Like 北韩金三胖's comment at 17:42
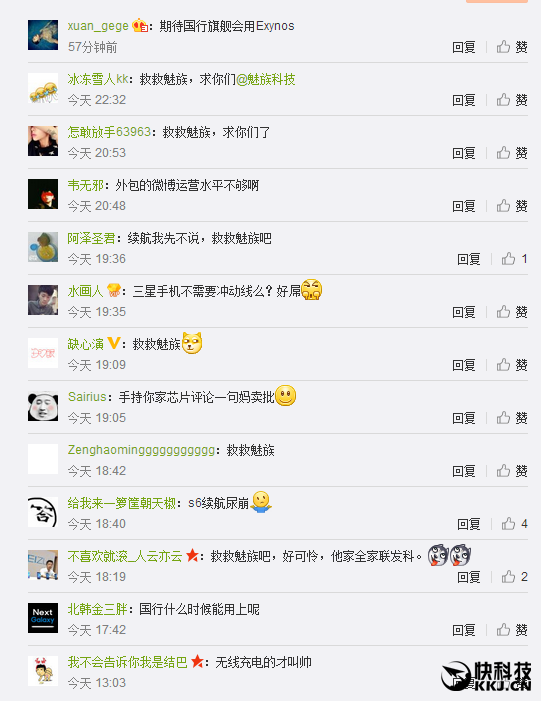This screenshot has width=541, height=701. [511, 630]
